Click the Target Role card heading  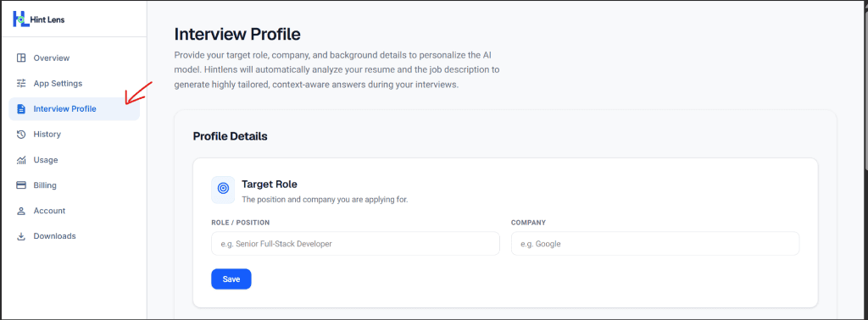[270, 184]
